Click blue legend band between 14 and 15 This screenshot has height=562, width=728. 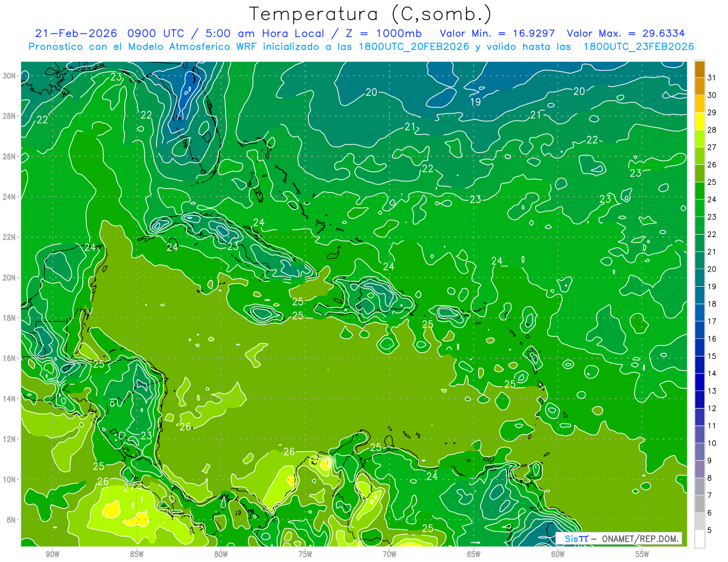click(x=699, y=365)
